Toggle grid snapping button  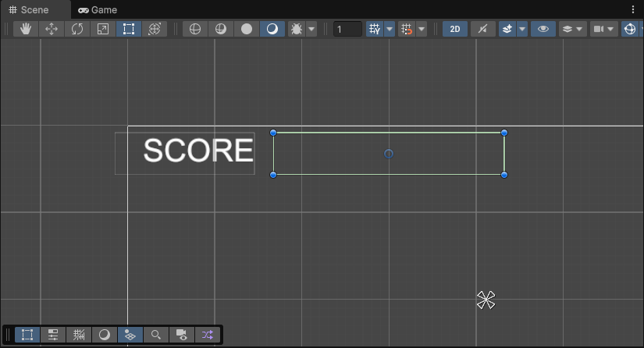(406, 29)
